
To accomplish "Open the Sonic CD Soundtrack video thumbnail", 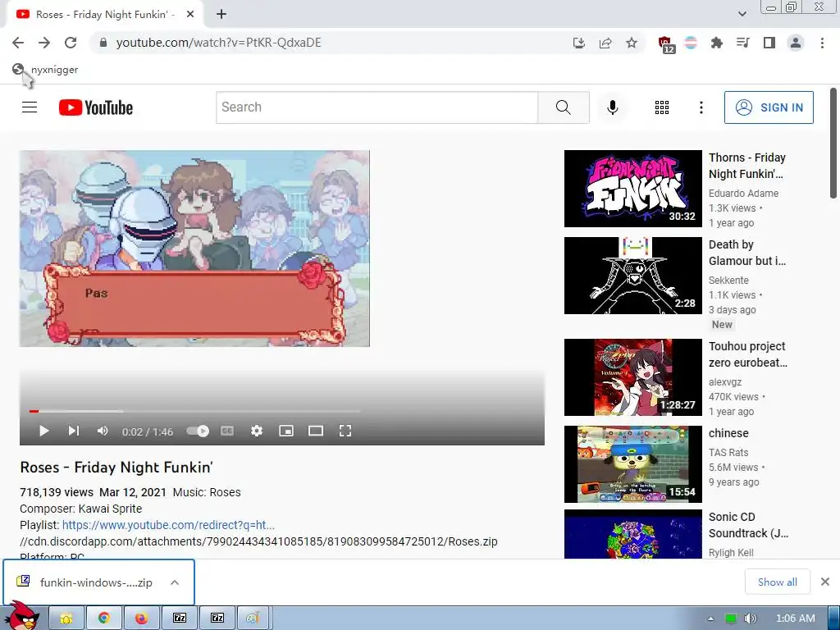I will pos(632,534).
